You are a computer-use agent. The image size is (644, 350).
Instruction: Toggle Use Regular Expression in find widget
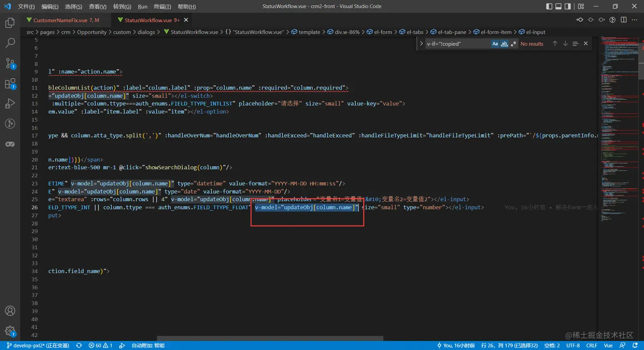pyautogui.click(x=513, y=44)
